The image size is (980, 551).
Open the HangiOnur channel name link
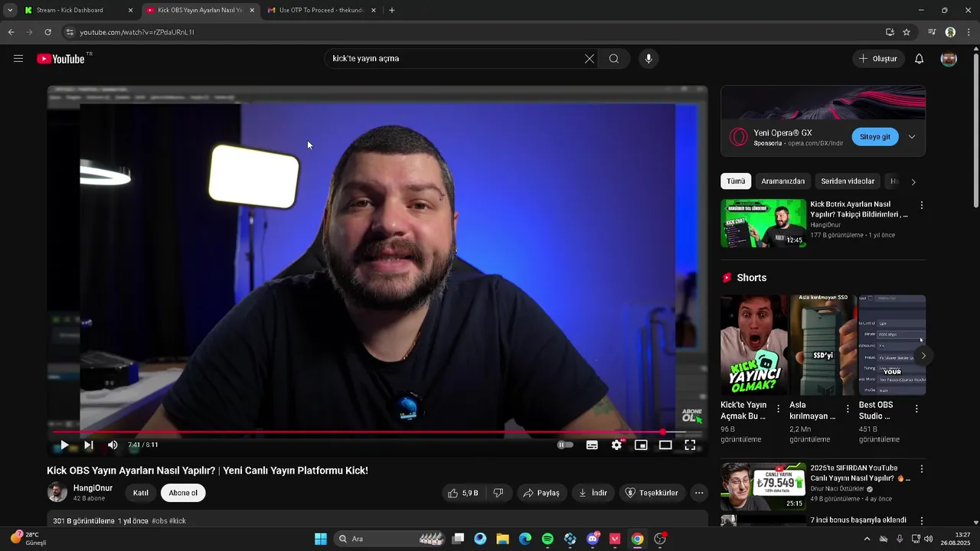click(93, 488)
